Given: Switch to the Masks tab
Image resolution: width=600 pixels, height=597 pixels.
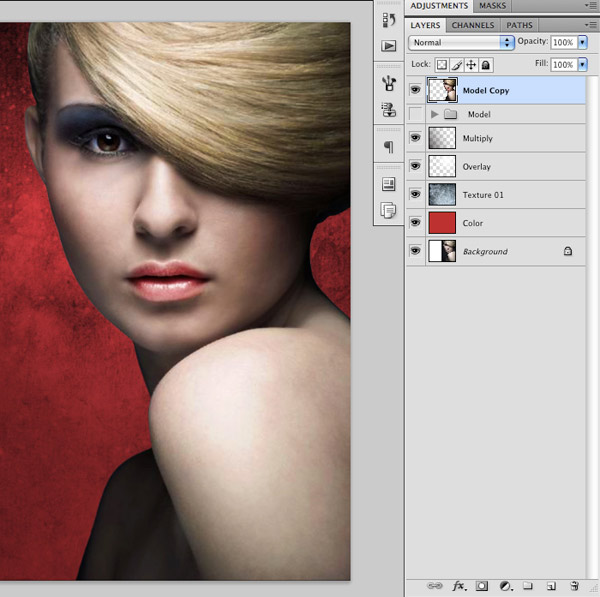Looking at the screenshot, I should coord(492,6).
